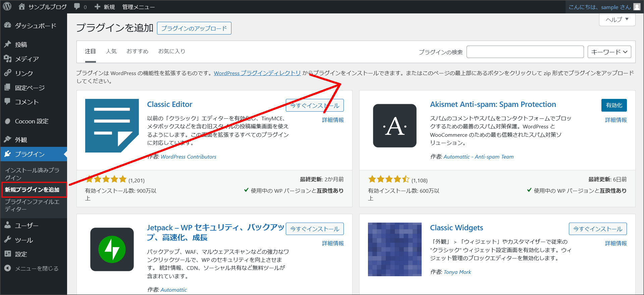
Task: Click the WordPress logo icon
Action: pos(7,6)
